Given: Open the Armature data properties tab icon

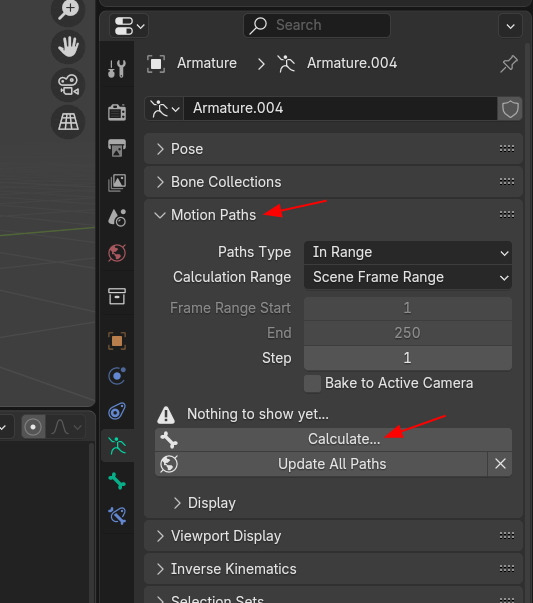Looking at the screenshot, I should [x=117, y=446].
